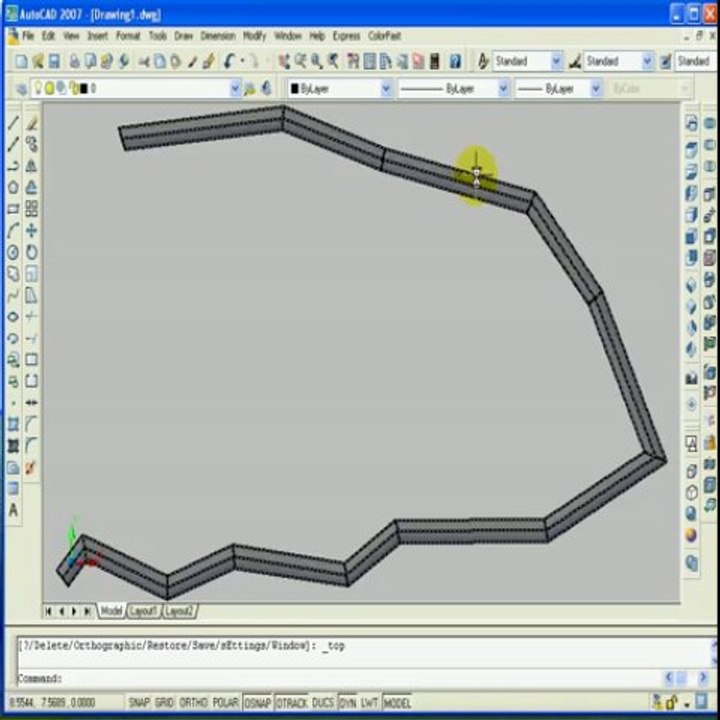The height and width of the screenshot is (720, 720).
Task: Open the Hatch tool
Action: coord(13,424)
